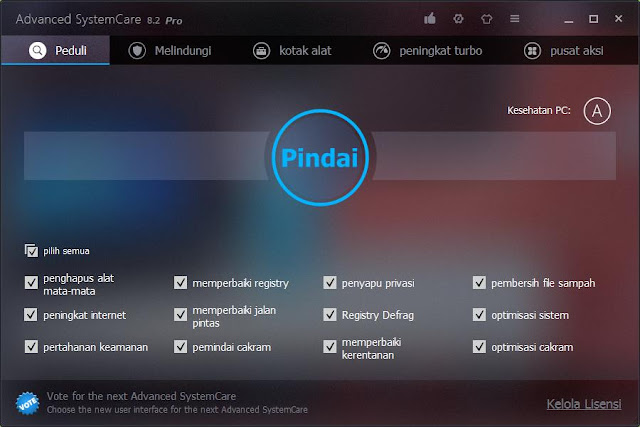Screen dimensions: 640x427
Task: Uncheck memperbaiki registry option
Action: [x=180, y=282]
